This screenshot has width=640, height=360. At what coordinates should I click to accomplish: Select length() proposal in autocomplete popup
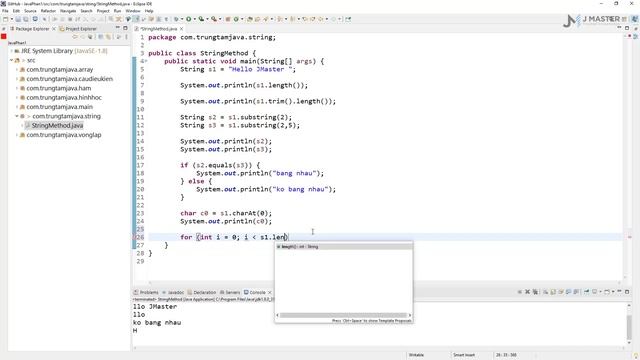344,247
